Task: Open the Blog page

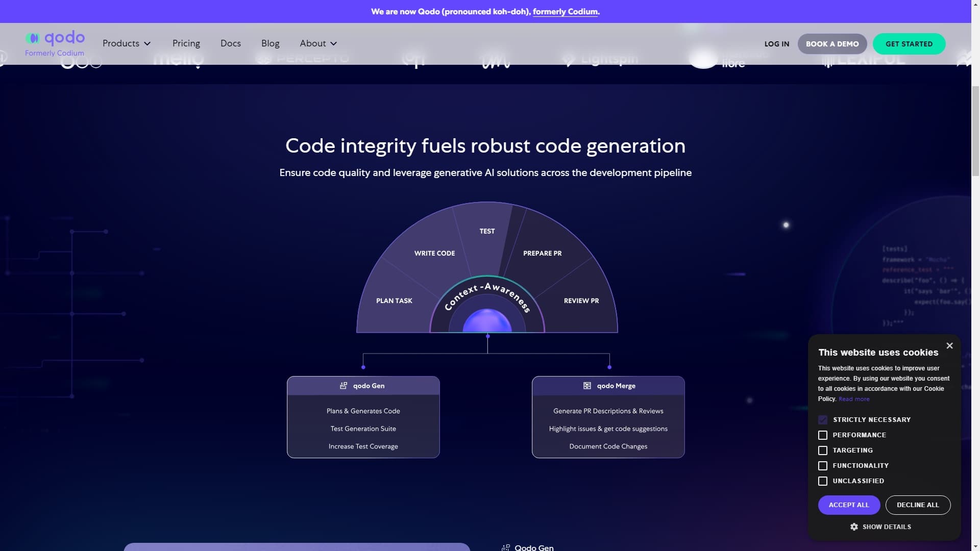Action: click(x=271, y=43)
